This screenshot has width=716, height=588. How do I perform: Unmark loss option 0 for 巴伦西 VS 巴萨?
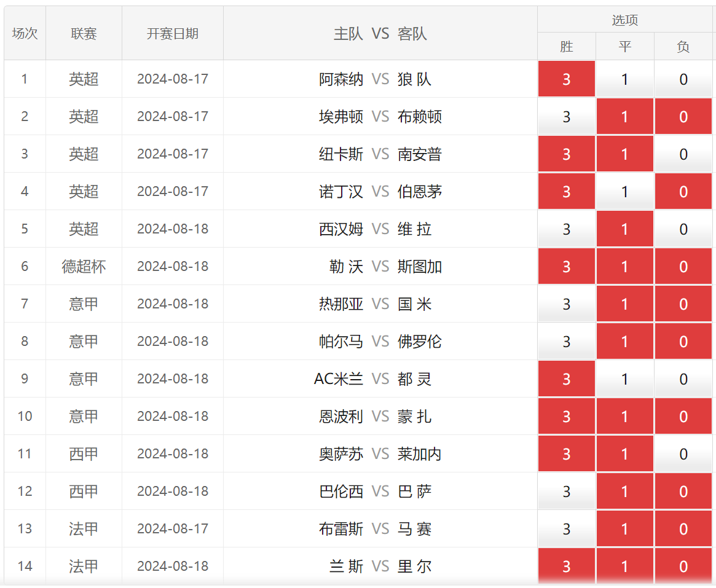pyautogui.click(x=683, y=491)
